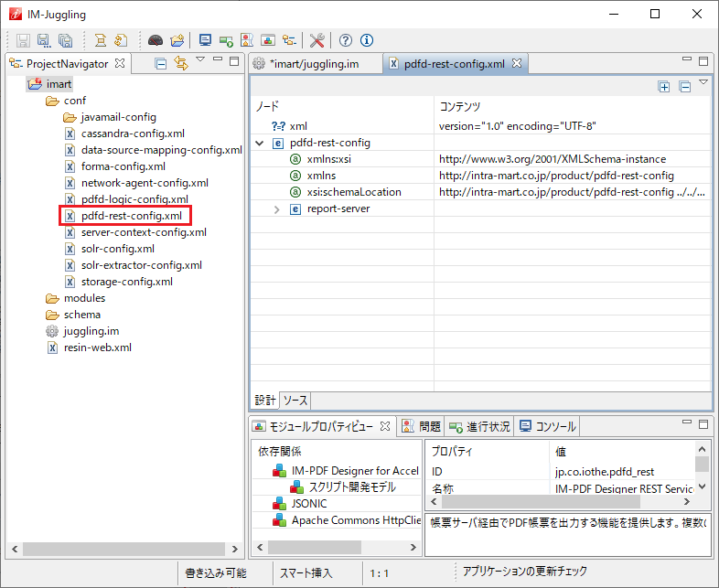Select forma-config.xml file
This screenshot has width=719, height=588.
114,166
